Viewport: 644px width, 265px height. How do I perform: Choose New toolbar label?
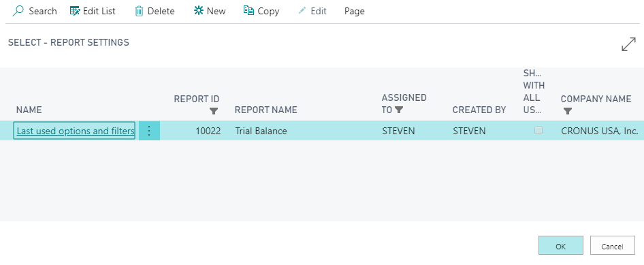pyautogui.click(x=216, y=11)
